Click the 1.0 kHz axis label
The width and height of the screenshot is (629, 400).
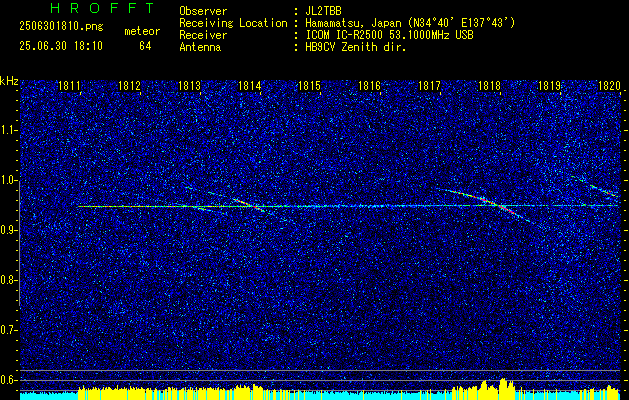[9, 180]
